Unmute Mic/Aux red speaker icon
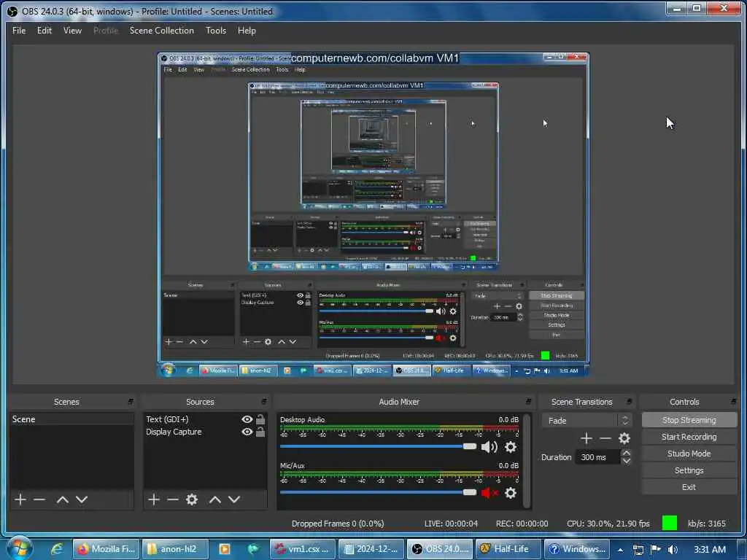 pos(489,493)
